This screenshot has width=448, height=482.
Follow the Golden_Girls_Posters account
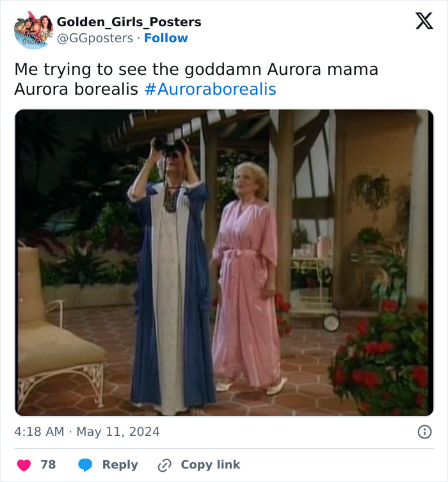coord(166,38)
